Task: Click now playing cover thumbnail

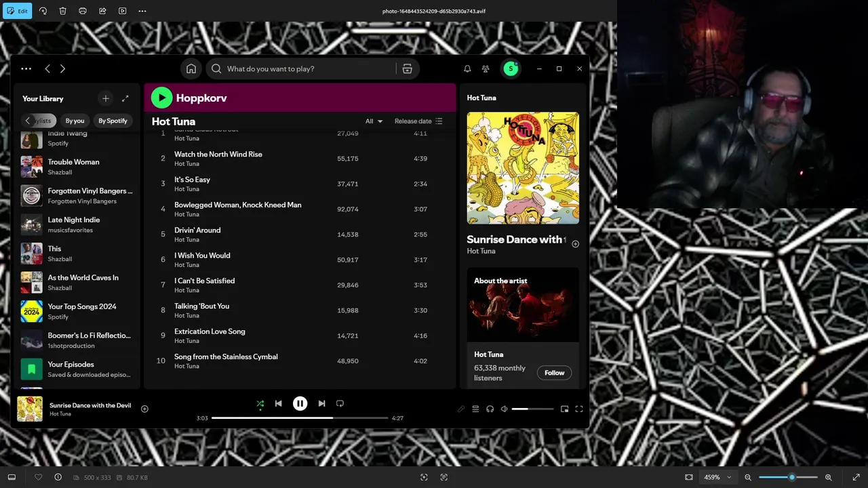Action: (30, 409)
